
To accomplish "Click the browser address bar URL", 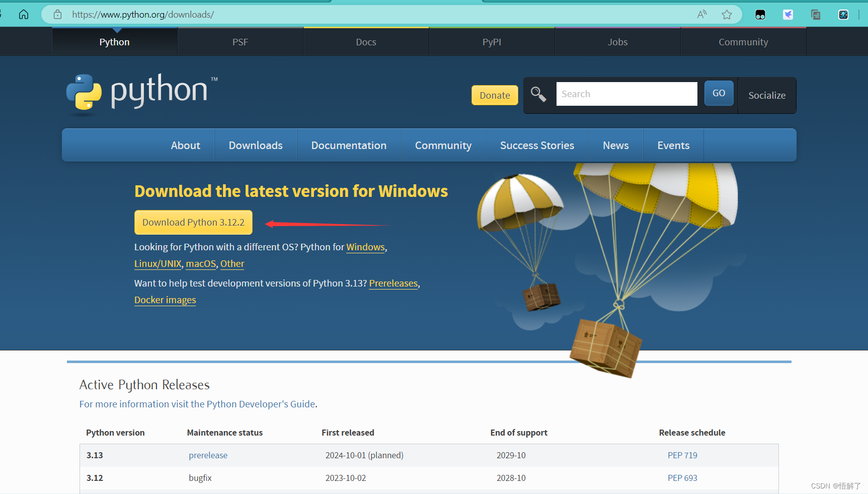I will pyautogui.click(x=143, y=15).
